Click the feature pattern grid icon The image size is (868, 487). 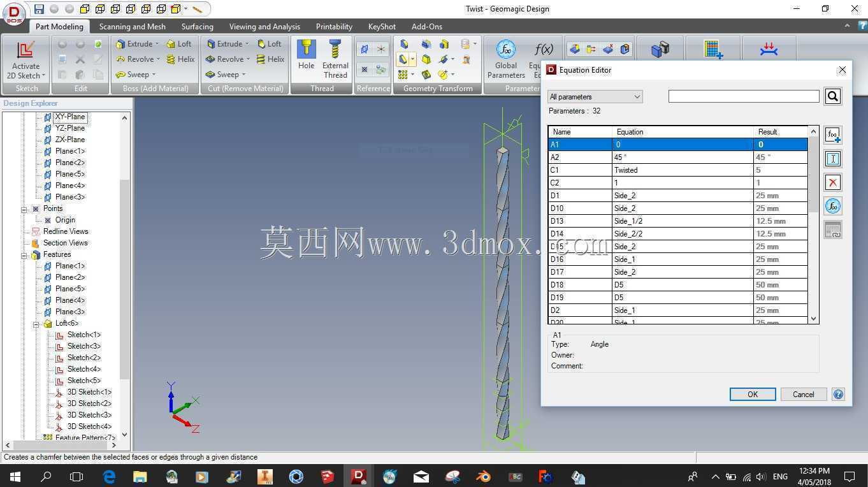(403, 75)
